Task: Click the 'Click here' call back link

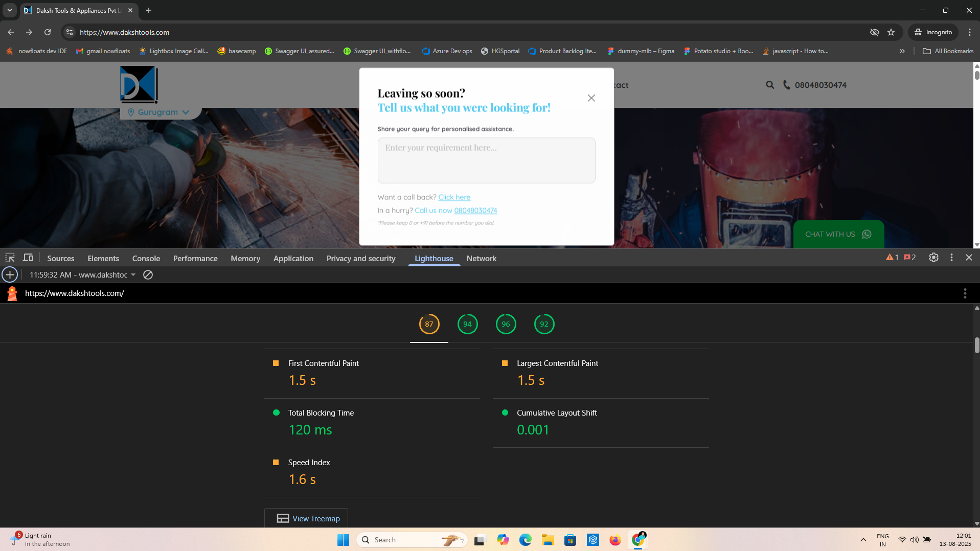Action: click(x=454, y=197)
